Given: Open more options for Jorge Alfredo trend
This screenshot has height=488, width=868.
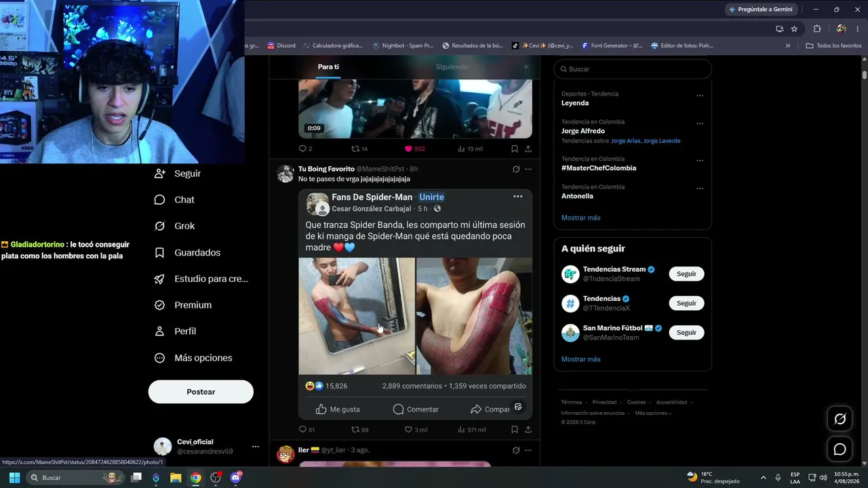Looking at the screenshot, I should click(700, 123).
